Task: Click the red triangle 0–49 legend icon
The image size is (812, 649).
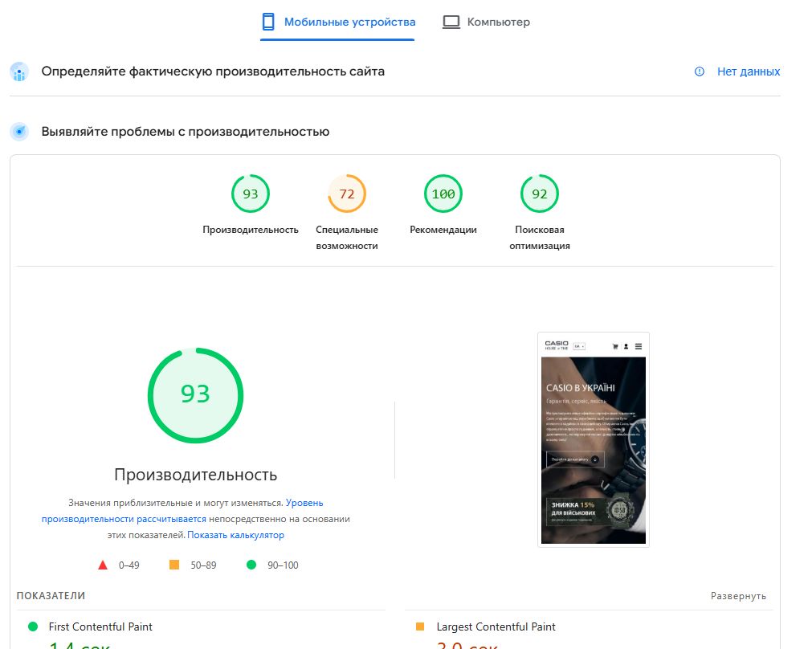Action: tap(103, 565)
